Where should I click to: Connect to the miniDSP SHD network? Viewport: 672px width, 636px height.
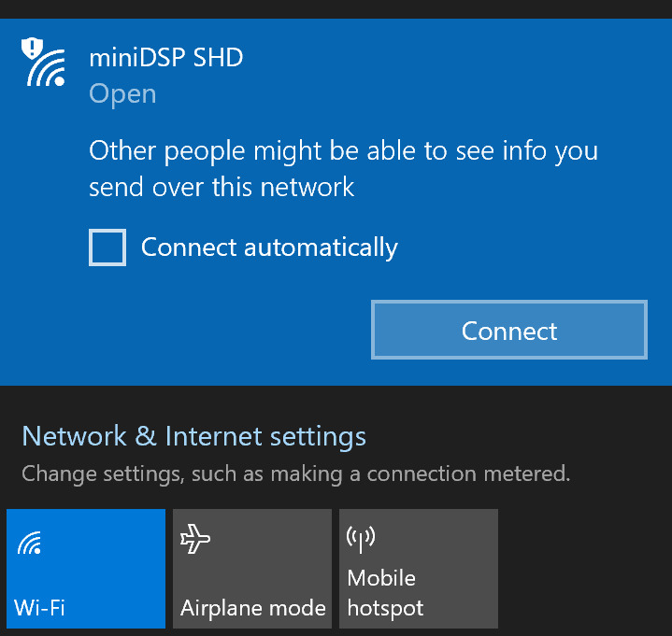(x=509, y=330)
